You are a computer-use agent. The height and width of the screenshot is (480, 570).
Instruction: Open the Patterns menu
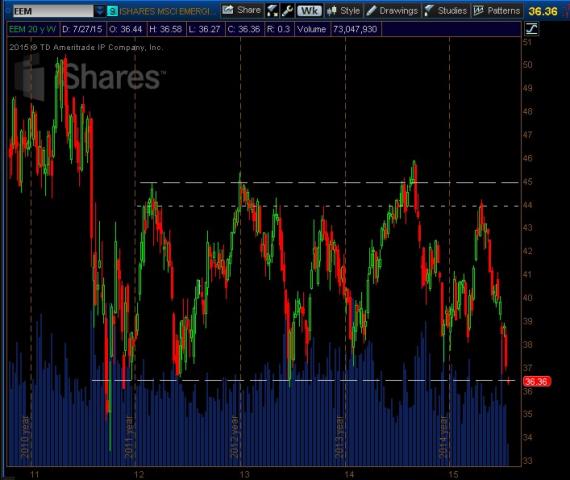497,11
